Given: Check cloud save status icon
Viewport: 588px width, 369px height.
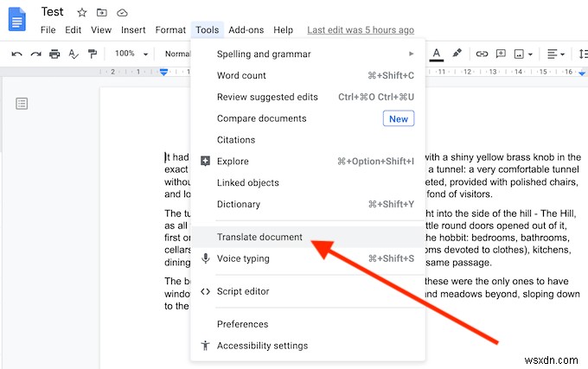Looking at the screenshot, I should point(122,13).
